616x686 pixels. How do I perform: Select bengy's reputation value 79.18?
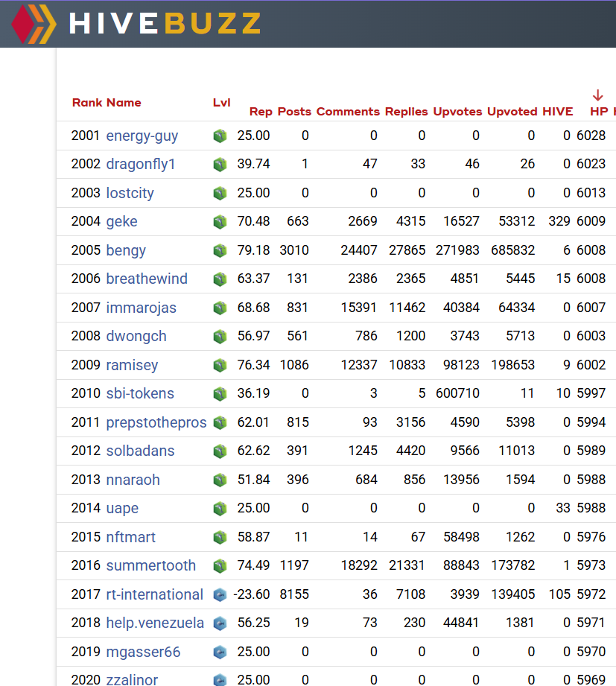point(254,250)
